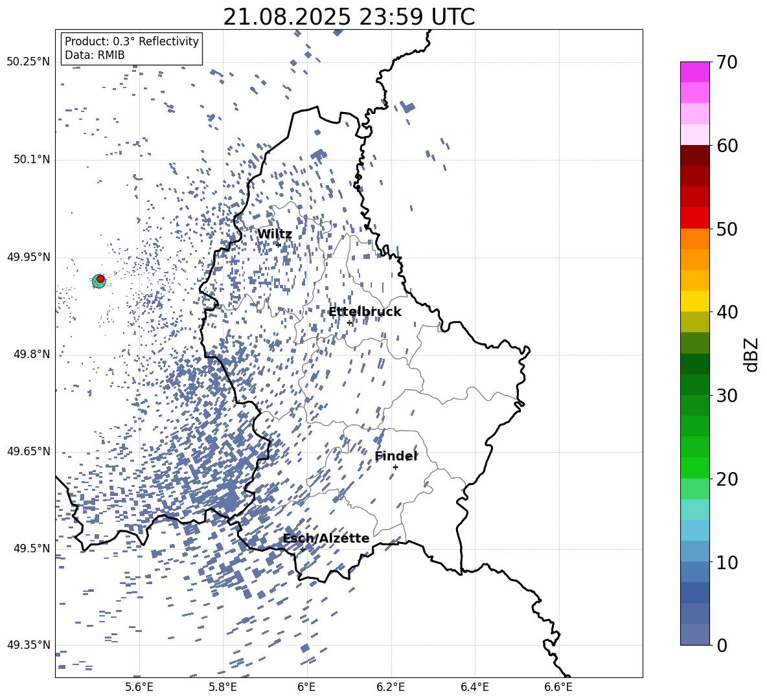Click the yellow colorbar swatch near 40

694,302
